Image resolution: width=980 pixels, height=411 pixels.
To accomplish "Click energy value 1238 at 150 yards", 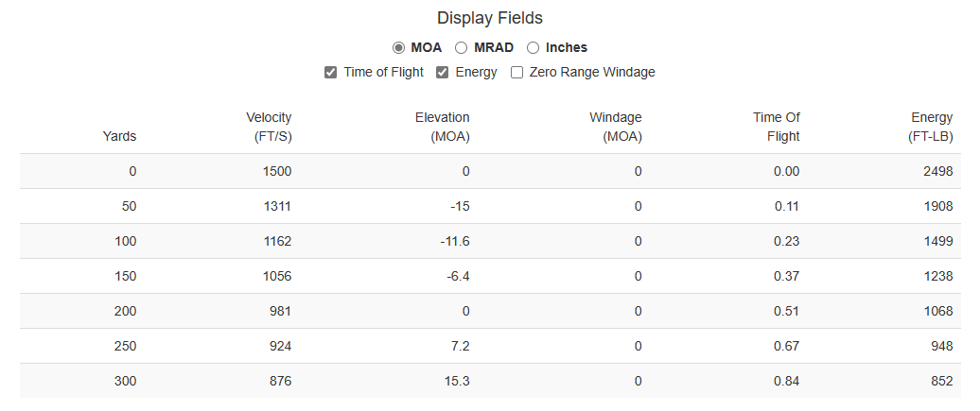I will [x=937, y=276].
